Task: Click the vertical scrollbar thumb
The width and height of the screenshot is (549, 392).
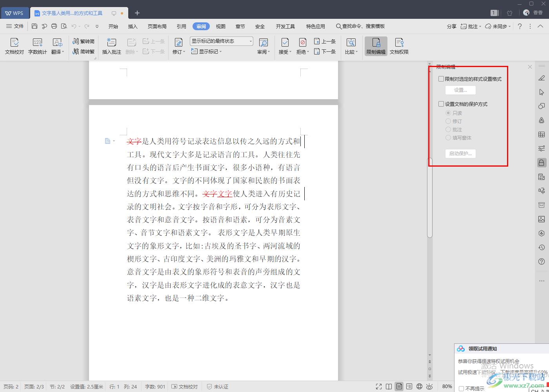Action: point(430,198)
